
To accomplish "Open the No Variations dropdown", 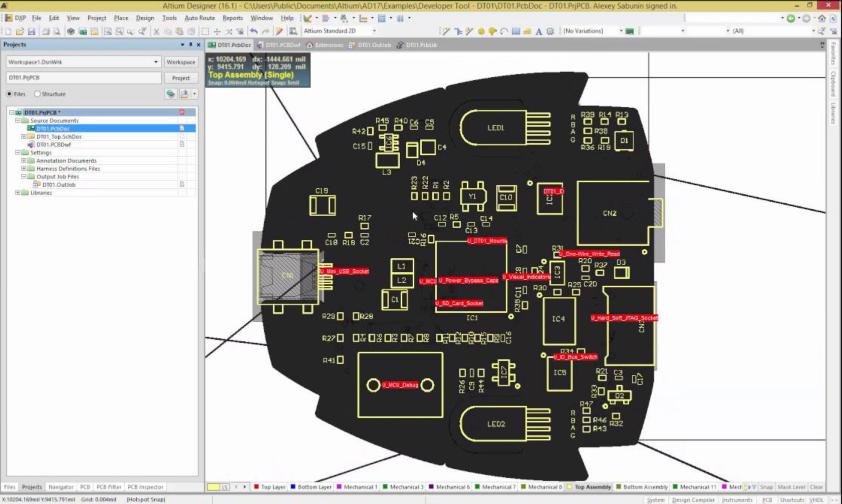I will 621,31.
